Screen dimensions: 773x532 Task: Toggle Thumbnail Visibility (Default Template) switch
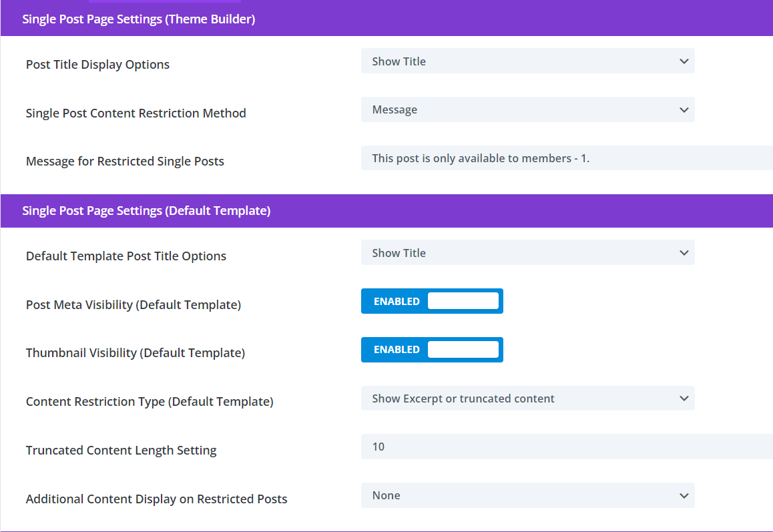coord(432,350)
